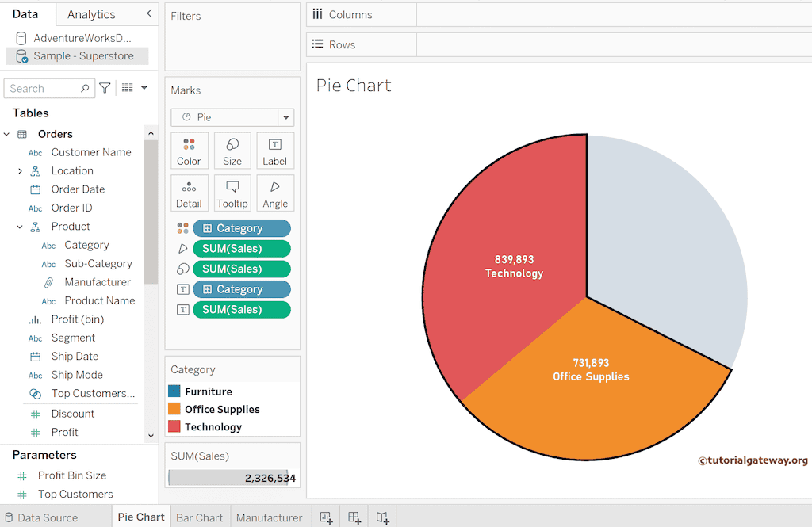Viewport: 812px width, 527px height.
Task: Click the Orders table icon
Action: coord(22,135)
